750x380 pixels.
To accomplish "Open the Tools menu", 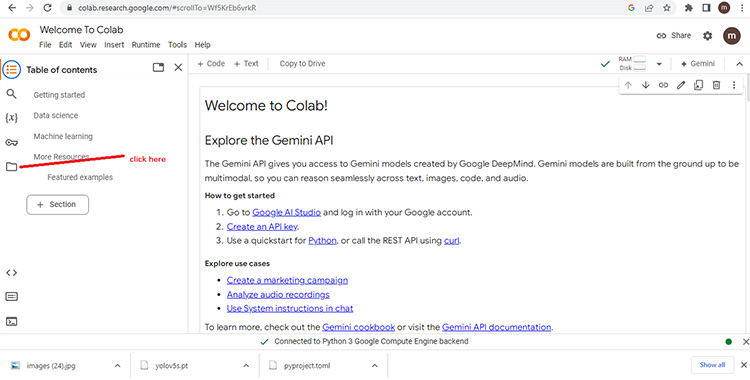I will pos(177,45).
